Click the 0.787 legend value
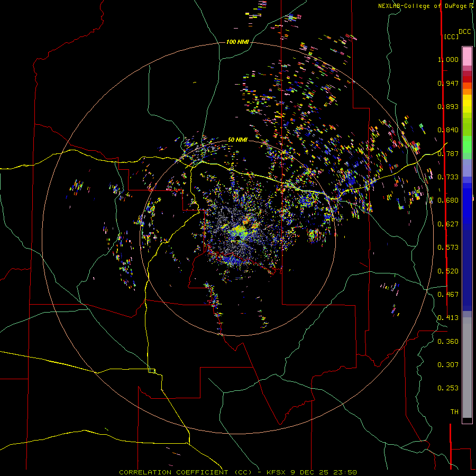The height and width of the screenshot is (476, 476). pos(448,153)
